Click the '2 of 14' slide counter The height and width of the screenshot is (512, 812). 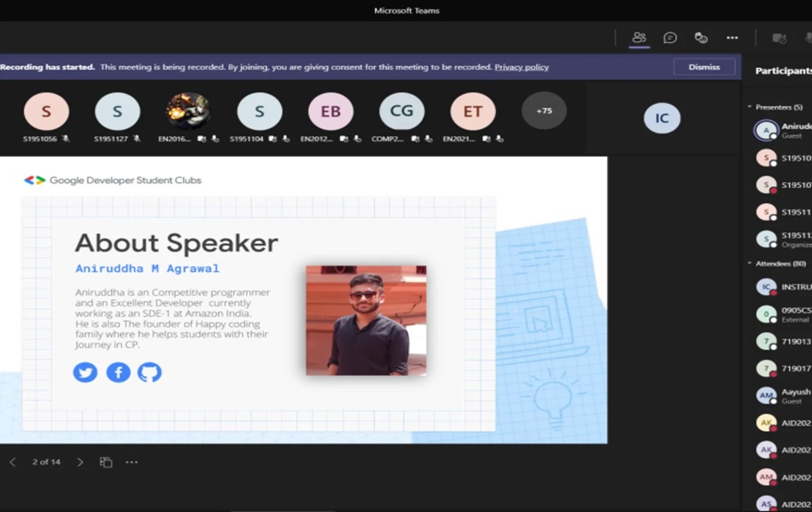pos(46,462)
